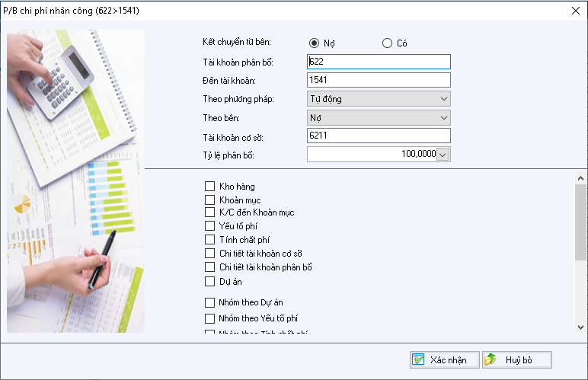The width and height of the screenshot is (588, 380).
Task: Click the Xác nhận checkmark icon
Action: coord(417,359)
